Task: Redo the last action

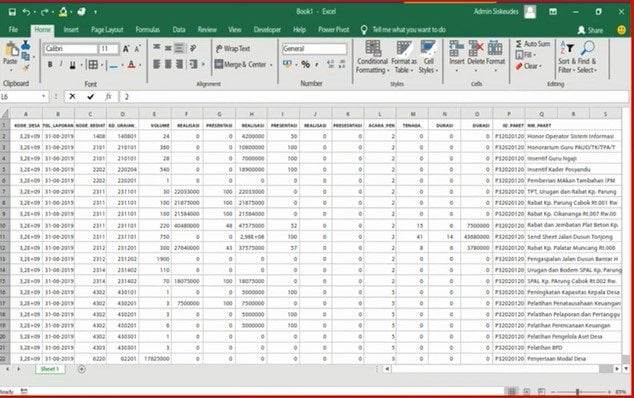Action: [x=44, y=12]
